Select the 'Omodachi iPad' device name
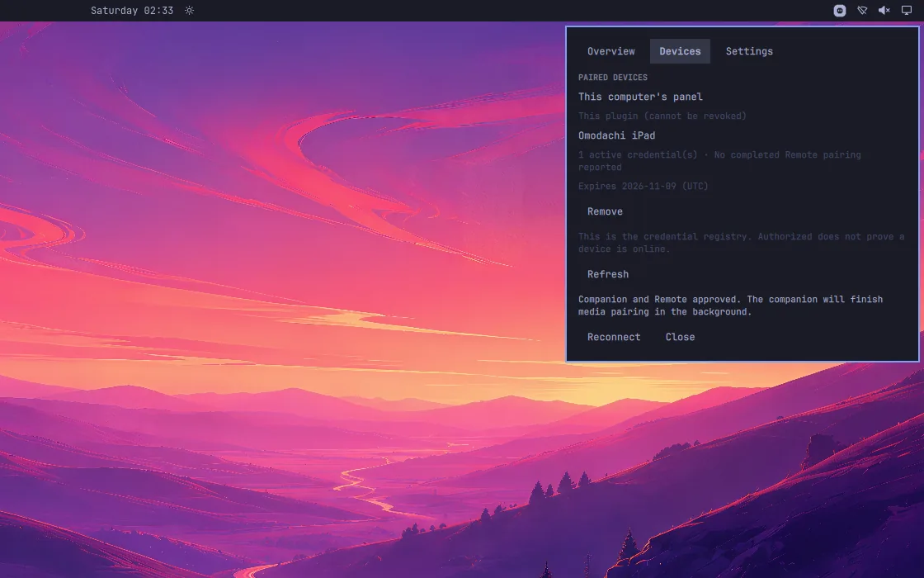The width and height of the screenshot is (924, 578). [616, 135]
